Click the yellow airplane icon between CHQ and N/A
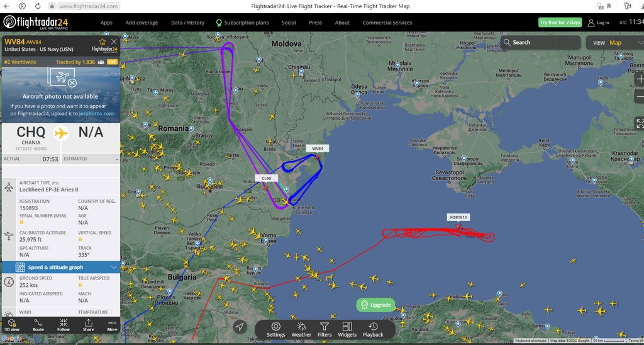Viewport: 644px width, 345px height. click(61, 133)
